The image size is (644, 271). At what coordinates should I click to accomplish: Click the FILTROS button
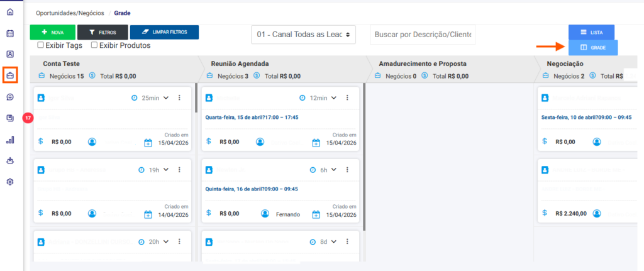(x=102, y=32)
